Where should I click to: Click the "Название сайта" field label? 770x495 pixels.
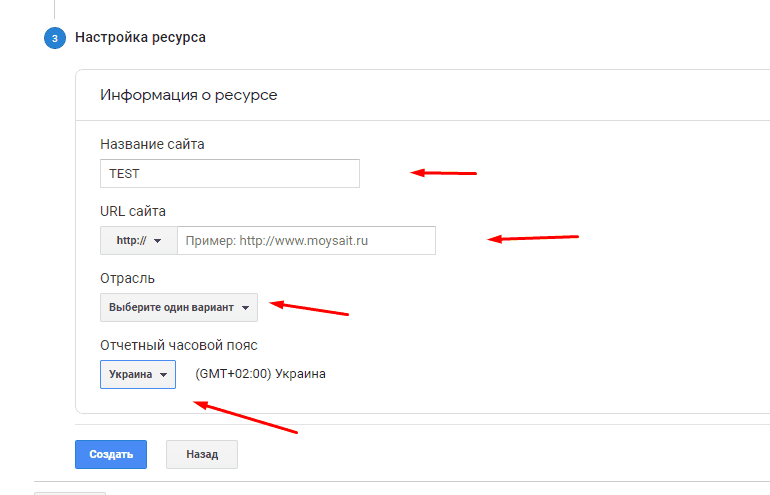point(152,144)
